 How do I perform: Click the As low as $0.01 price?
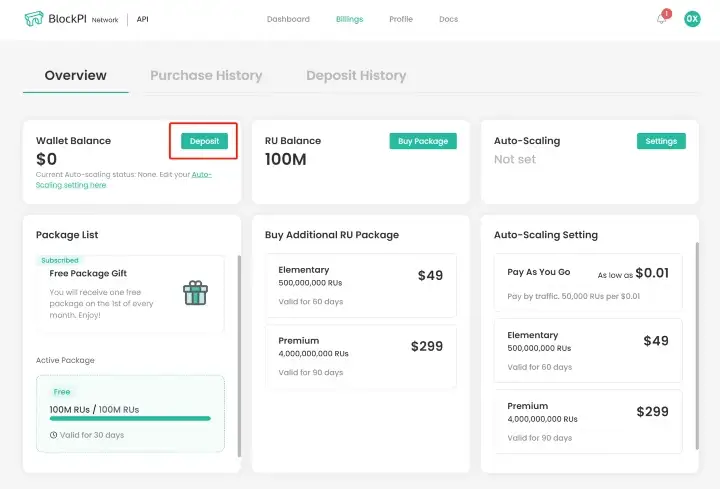pyautogui.click(x=633, y=273)
